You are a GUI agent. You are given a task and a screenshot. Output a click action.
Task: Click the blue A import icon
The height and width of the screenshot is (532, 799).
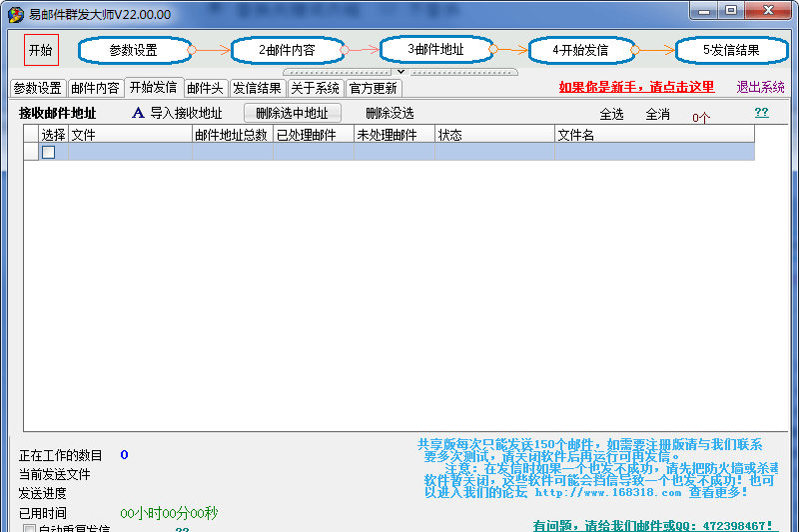(x=138, y=113)
